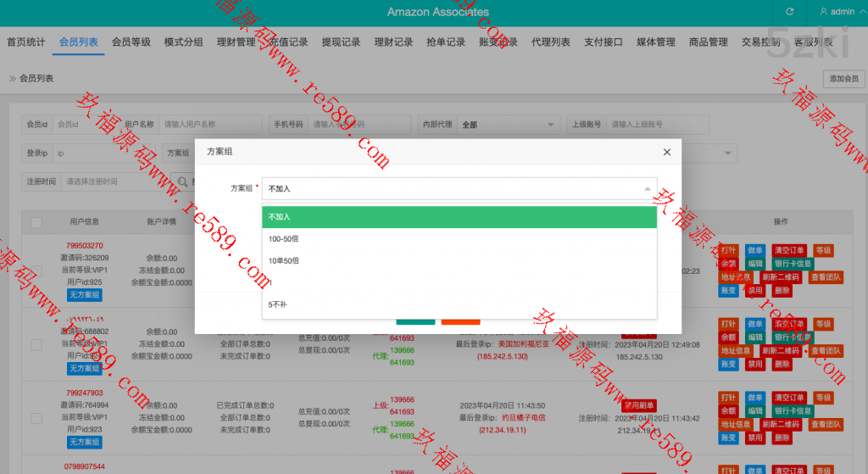Check the row checkbox for invite code 764994

point(36,418)
